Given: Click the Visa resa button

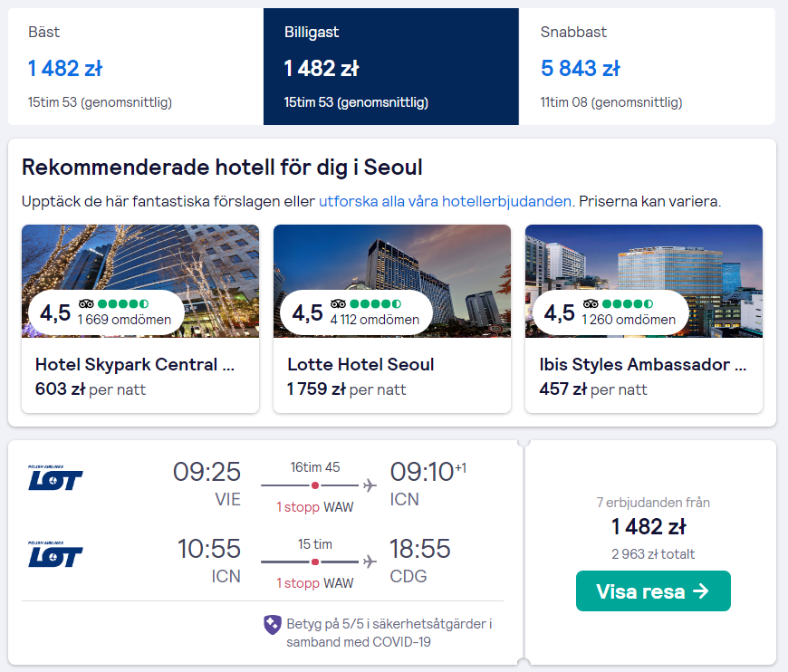Looking at the screenshot, I should pos(653,591).
